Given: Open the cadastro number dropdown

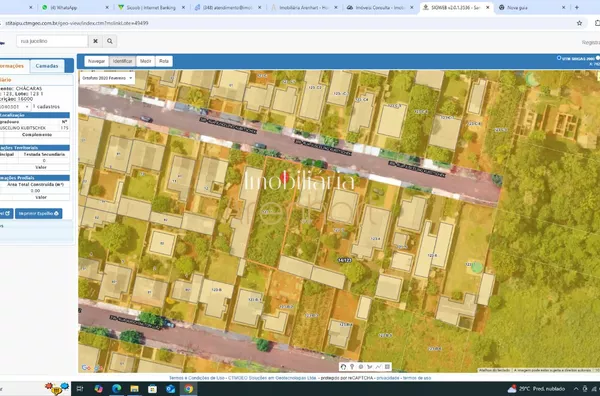Looking at the screenshot, I should click(15, 107).
